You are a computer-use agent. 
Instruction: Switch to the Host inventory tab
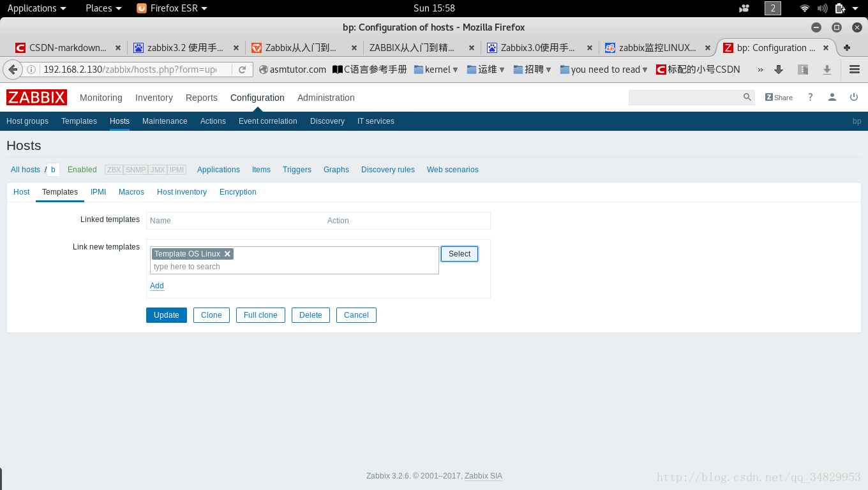[182, 192]
